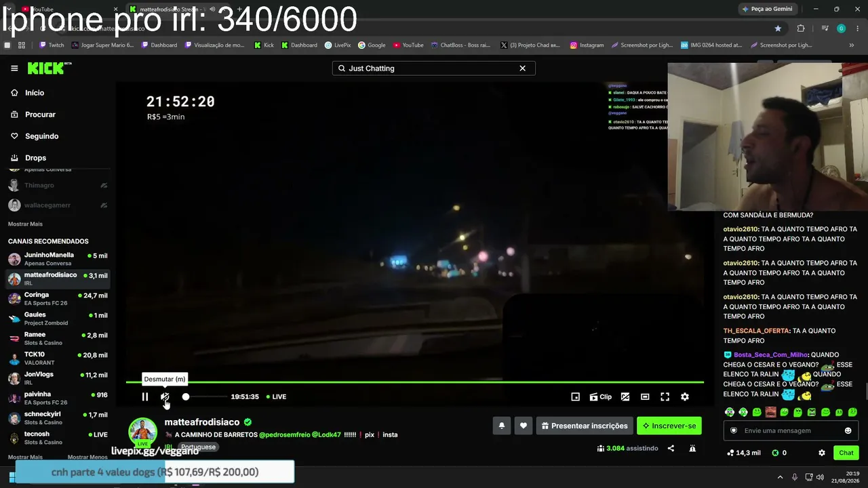
Task: Open the emoji picker in chat
Action: [848, 431]
